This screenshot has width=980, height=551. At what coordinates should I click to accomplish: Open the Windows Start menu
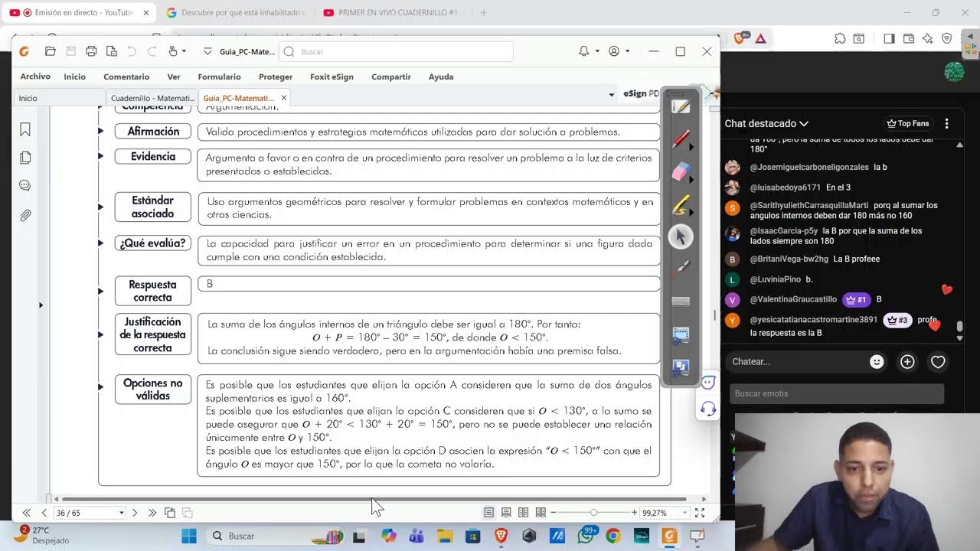189,536
